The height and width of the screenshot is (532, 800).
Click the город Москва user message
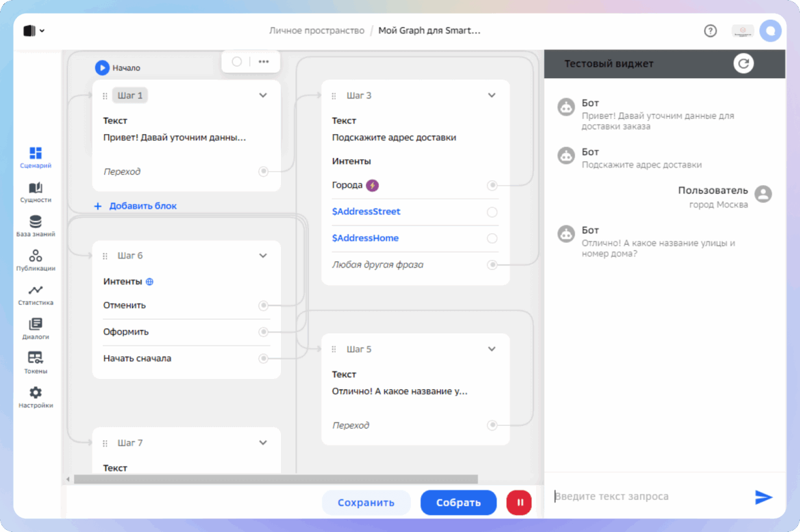(x=718, y=205)
